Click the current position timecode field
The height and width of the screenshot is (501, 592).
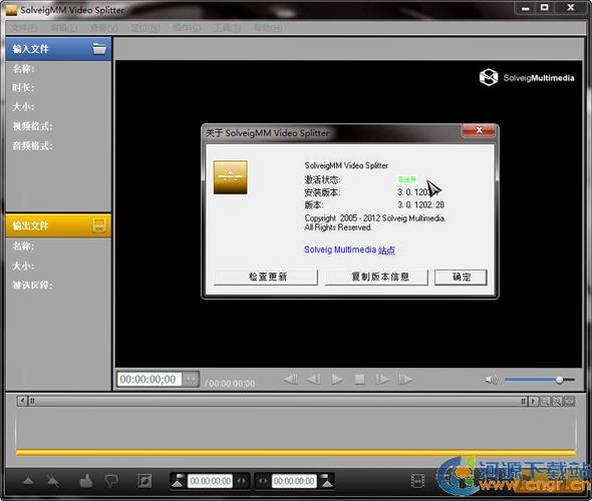(x=149, y=379)
